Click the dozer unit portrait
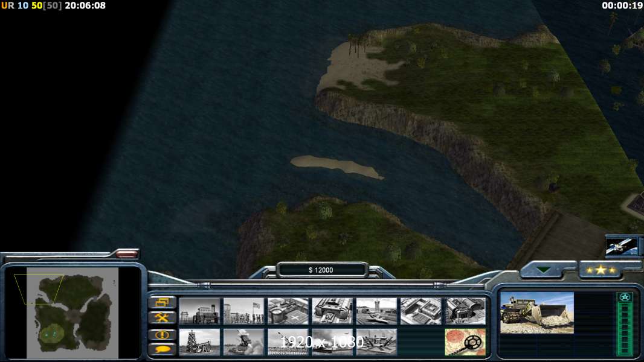 pyautogui.click(x=537, y=313)
